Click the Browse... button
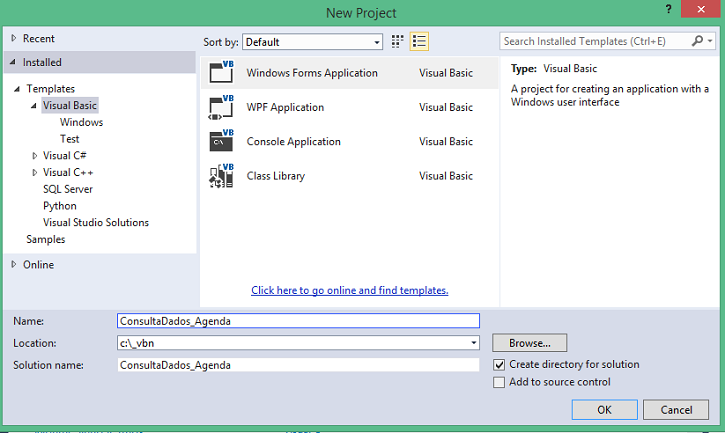 point(529,343)
